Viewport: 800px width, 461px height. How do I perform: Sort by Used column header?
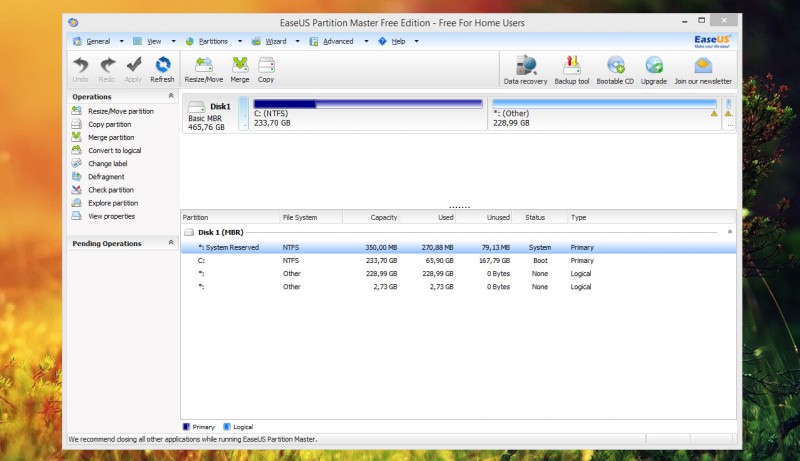pos(427,217)
